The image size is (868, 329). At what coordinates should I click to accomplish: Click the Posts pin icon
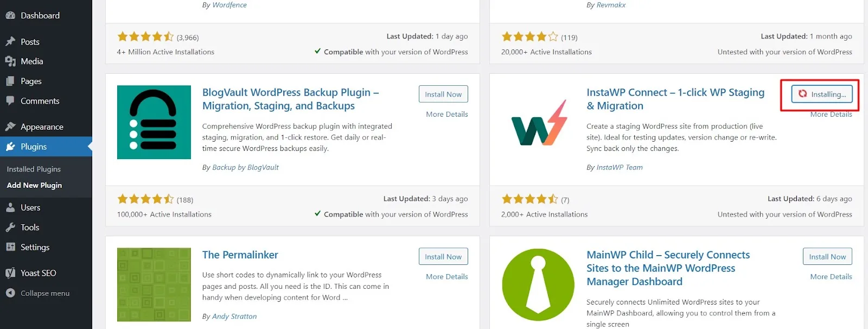pos(10,42)
